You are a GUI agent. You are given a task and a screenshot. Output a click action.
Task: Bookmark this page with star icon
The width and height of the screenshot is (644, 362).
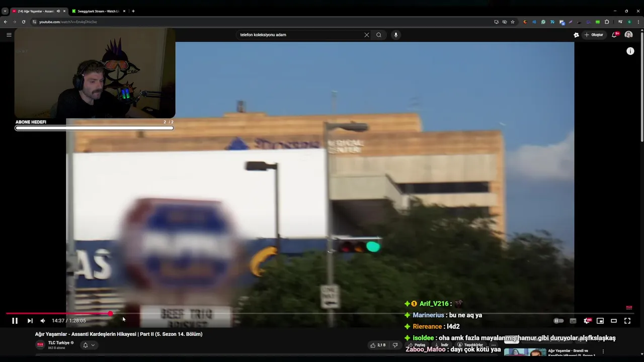(513, 22)
